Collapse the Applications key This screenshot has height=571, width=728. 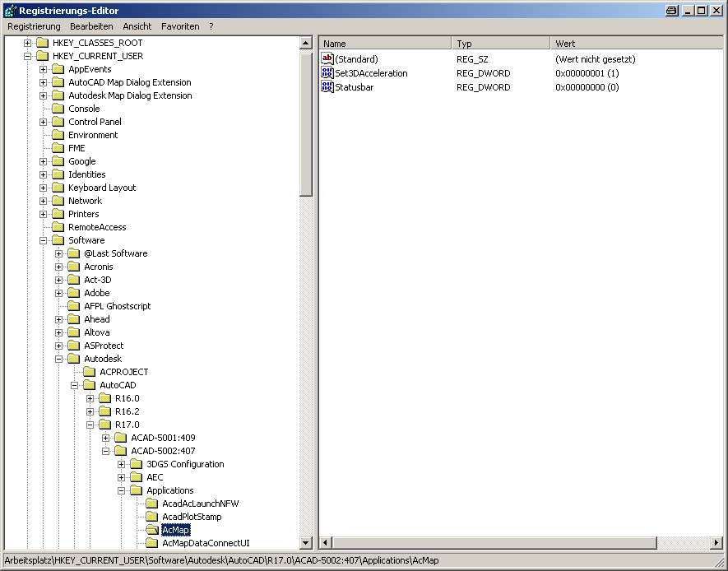pyautogui.click(x=121, y=490)
